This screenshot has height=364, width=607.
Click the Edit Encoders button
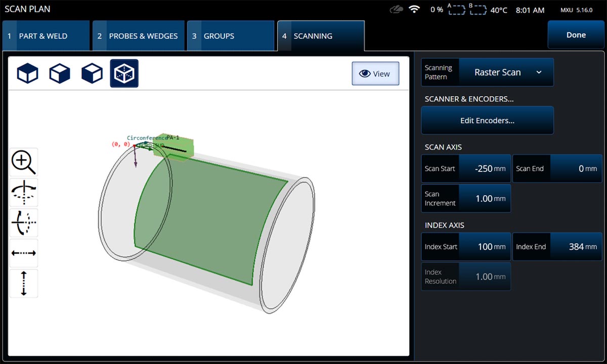pyautogui.click(x=487, y=121)
